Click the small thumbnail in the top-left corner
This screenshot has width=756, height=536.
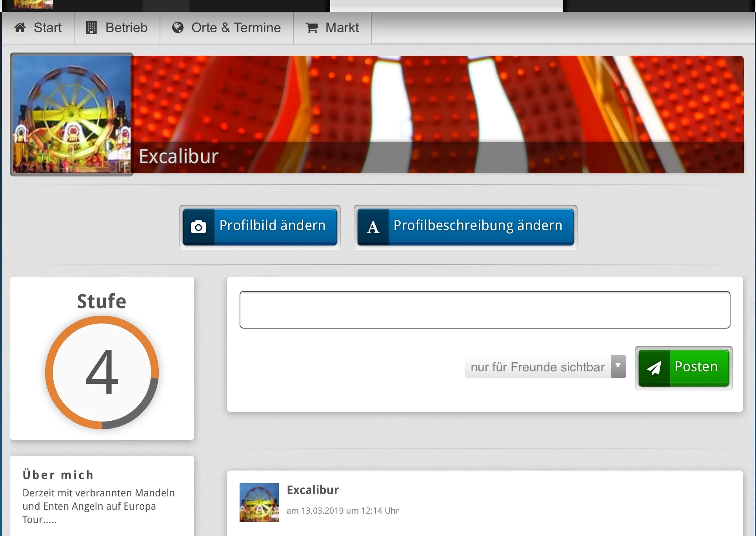click(33, 4)
